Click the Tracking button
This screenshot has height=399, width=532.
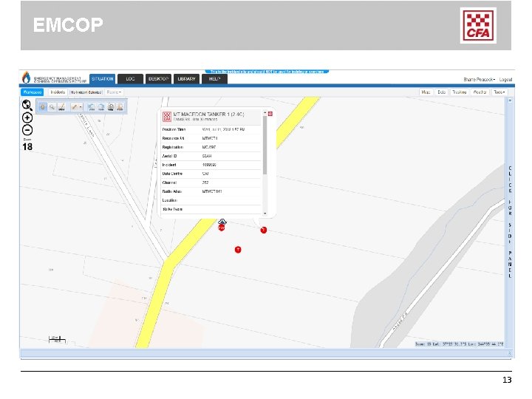click(460, 92)
